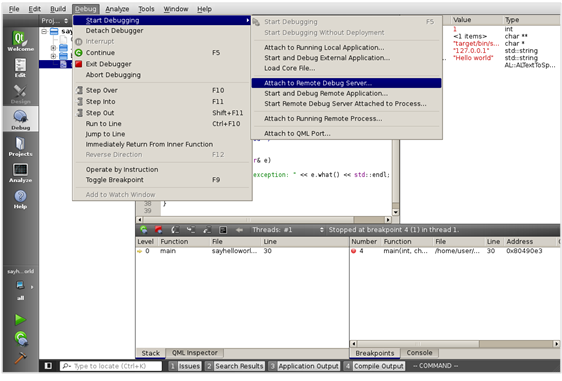Open the Tools menu
Viewport: 562px width, 381px height.
(146, 9)
